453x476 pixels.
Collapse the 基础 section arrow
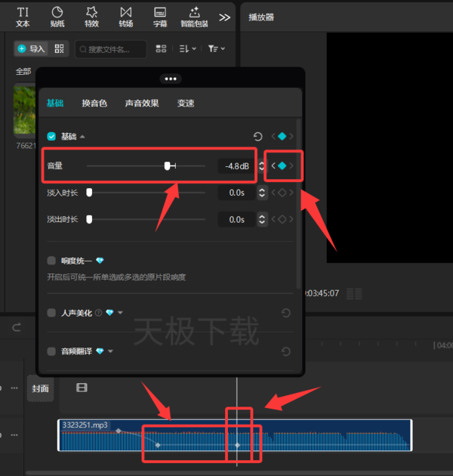(82, 137)
